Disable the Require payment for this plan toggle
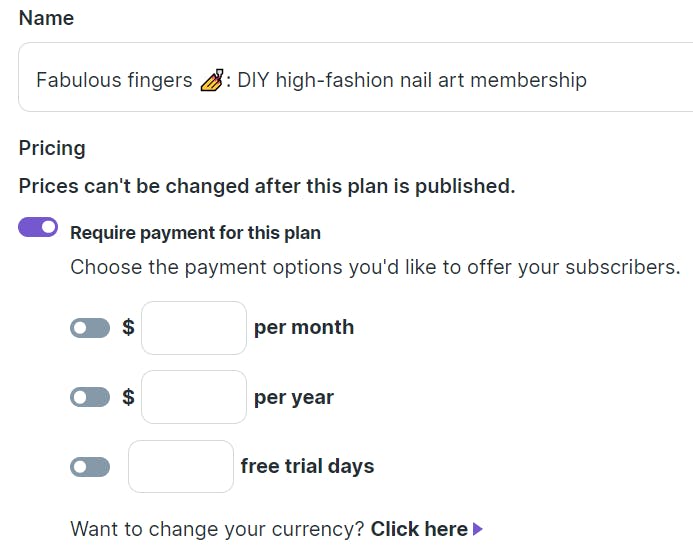Screen dimensions: 693x551 [38, 227]
